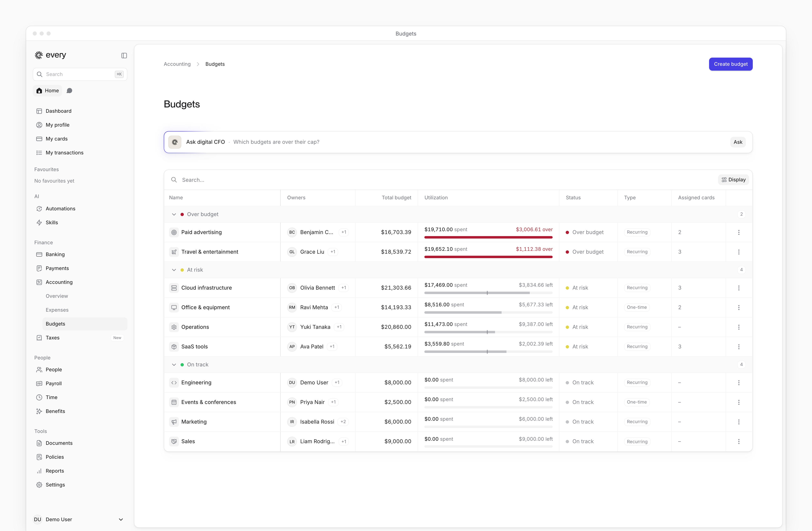Collapse the At risk group
Image resolution: width=812 pixels, height=531 pixels.
(x=174, y=270)
